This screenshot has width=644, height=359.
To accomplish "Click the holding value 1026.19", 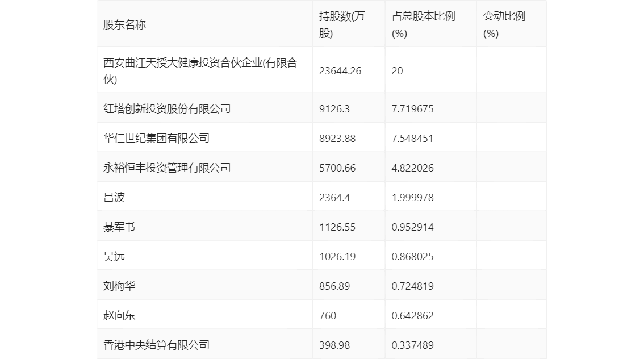I will [x=337, y=257].
